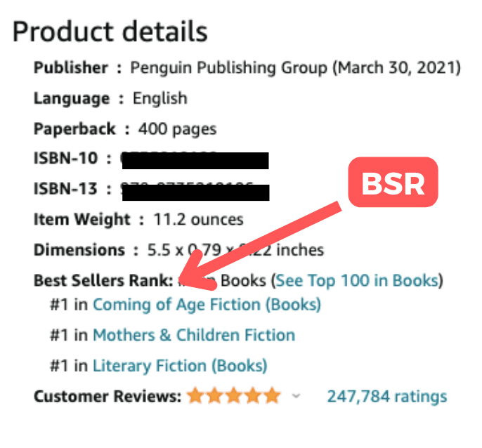Click the Best Sellers Rank label
482x448 pixels.
[x=103, y=281]
